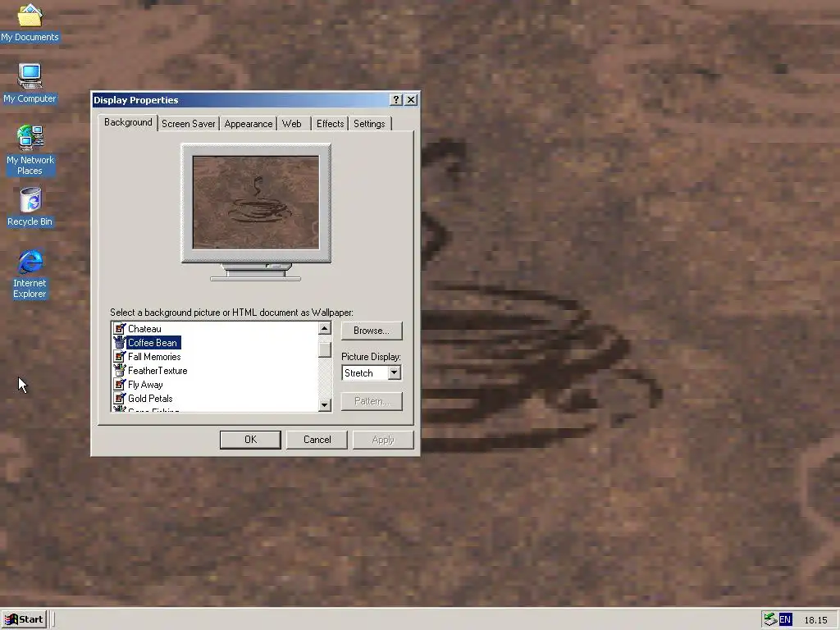
Task: Click the Fly Away wallpaper file icon
Action: [x=120, y=384]
